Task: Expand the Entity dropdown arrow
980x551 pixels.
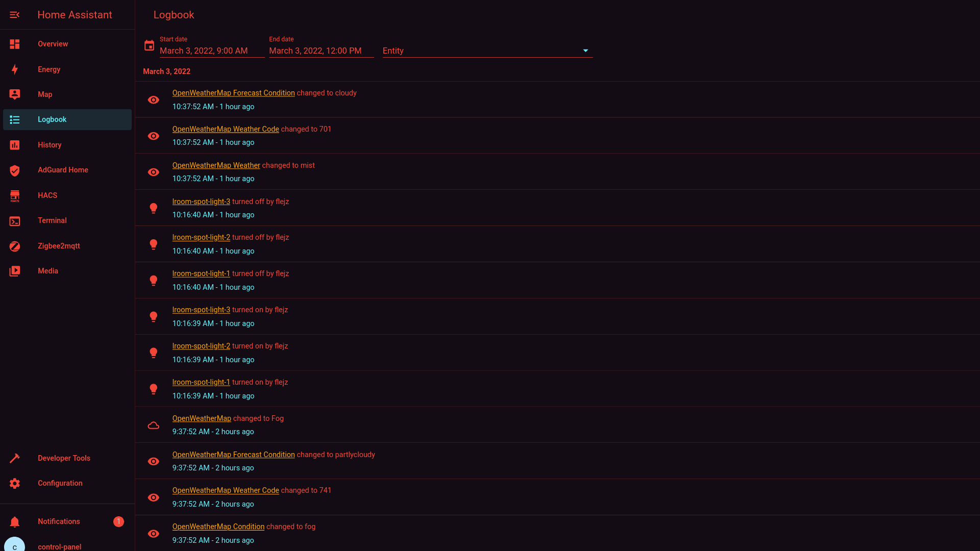Action: [x=585, y=51]
